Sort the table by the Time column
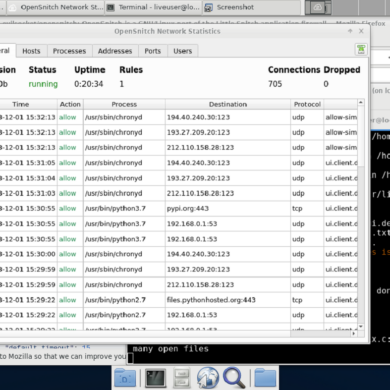This screenshot has height=390, width=390. [x=28, y=104]
